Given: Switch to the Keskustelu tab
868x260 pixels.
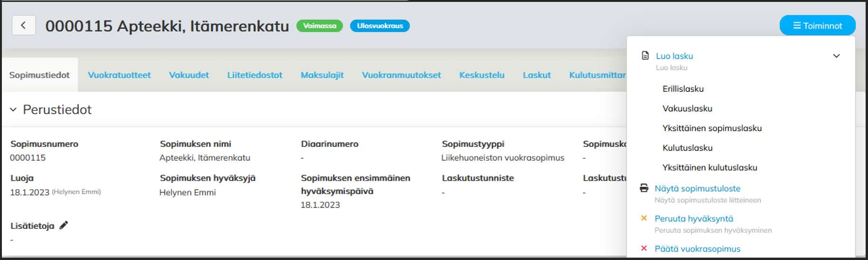Looking at the screenshot, I should pyautogui.click(x=482, y=75).
